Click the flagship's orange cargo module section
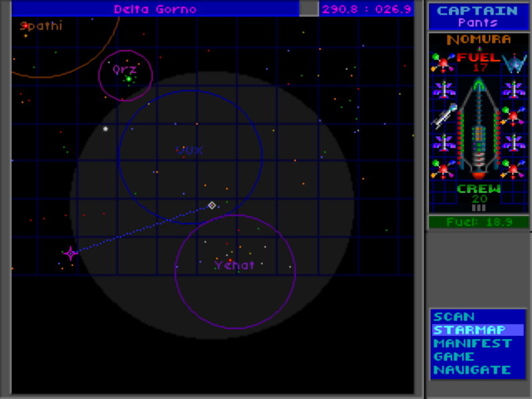532x399 pixels. (478, 134)
